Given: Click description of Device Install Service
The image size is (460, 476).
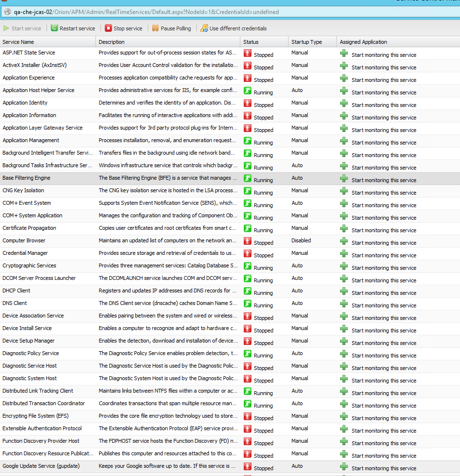Looking at the screenshot, I should pyautogui.click(x=168, y=328).
